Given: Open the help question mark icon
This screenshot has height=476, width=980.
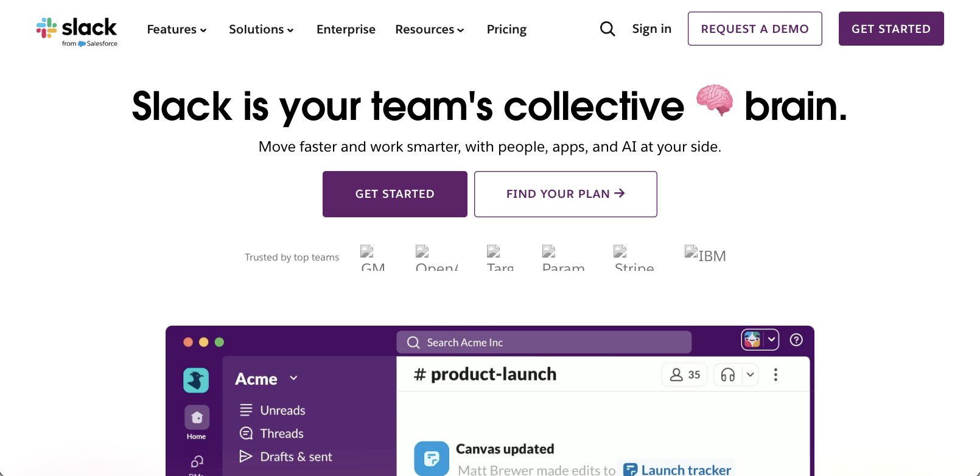Looking at the screenshot, I should (796, 340).
